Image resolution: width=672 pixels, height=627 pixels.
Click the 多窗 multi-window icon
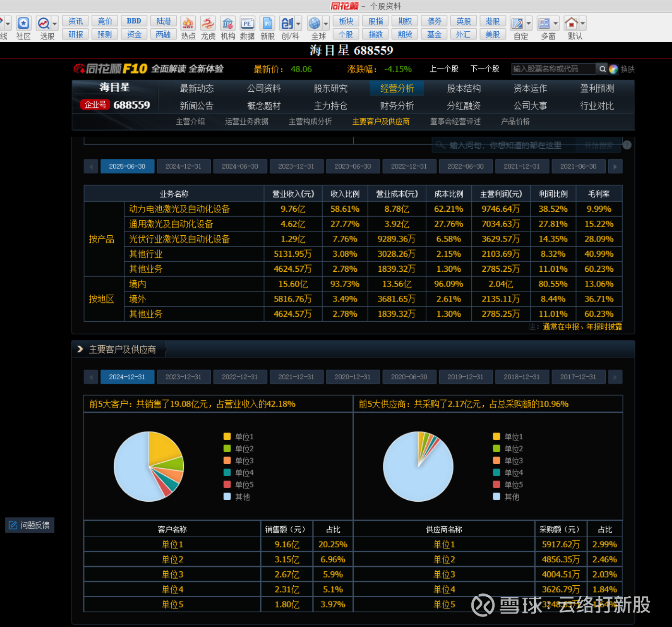pyautogui.click(x=544, y=23)
